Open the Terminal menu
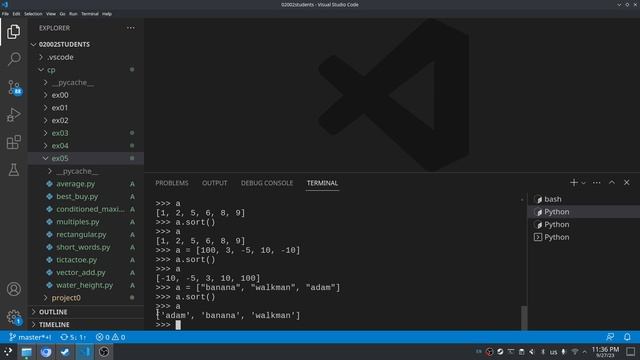640x360 pixels. (x=90, y=13)
